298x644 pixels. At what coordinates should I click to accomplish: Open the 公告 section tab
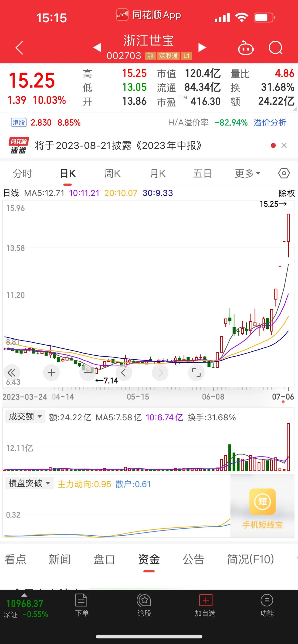pyautogui.click(x=193, y=559)
